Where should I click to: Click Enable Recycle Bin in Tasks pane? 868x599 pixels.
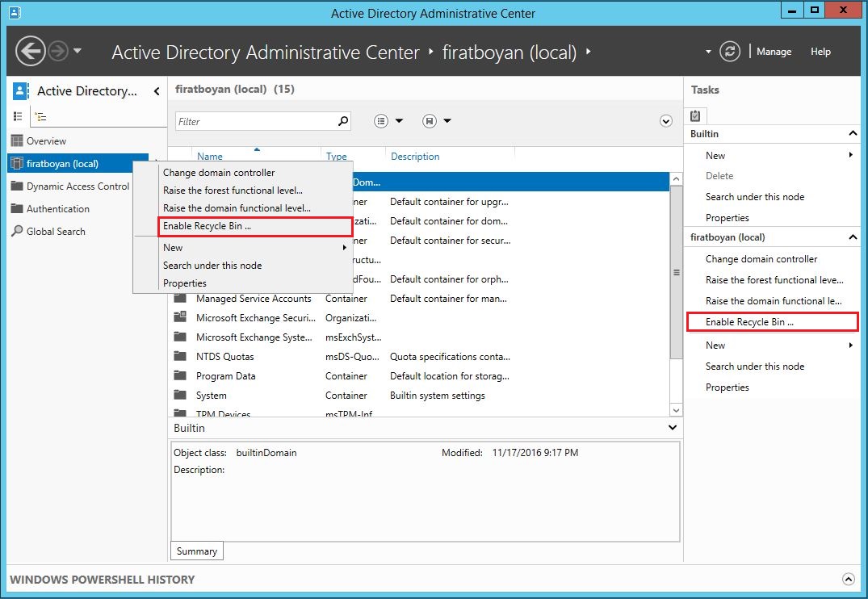tap(772, 321)
